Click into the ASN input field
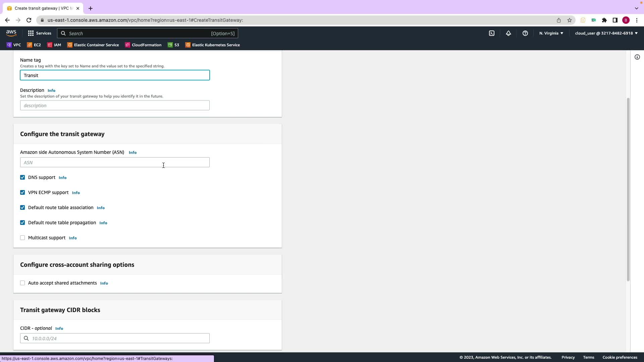The image size is (644, 362). [x=115, y=163]
